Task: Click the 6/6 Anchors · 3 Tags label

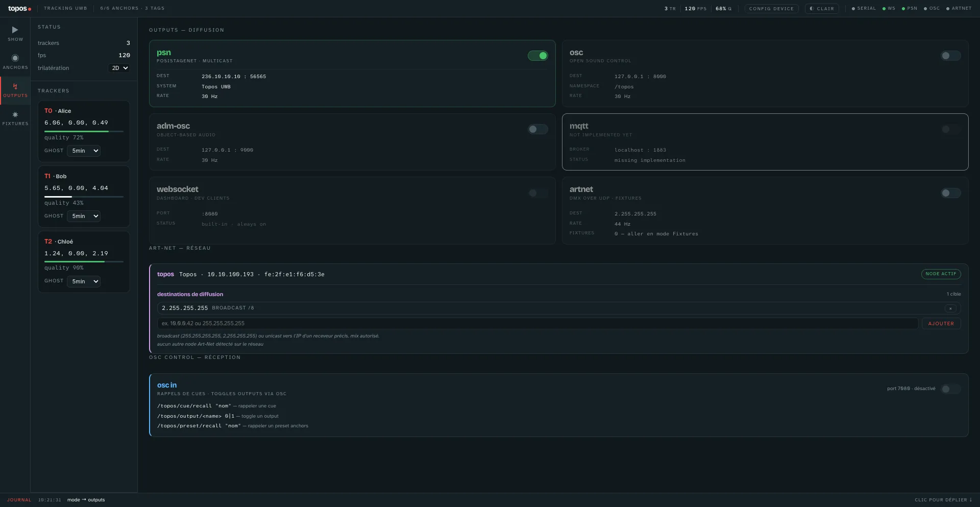Action: (x=132, y=9)
